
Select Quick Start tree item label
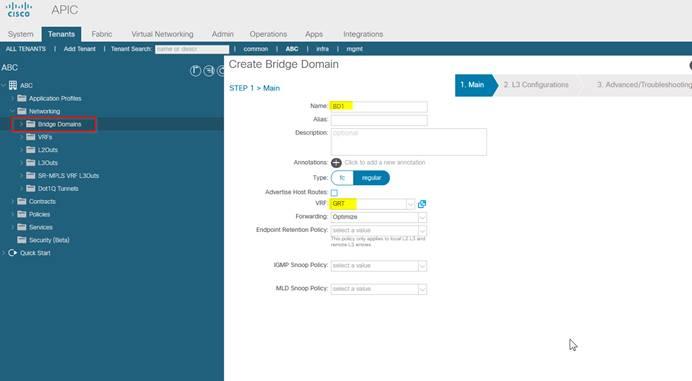click(x=35, y=253)
